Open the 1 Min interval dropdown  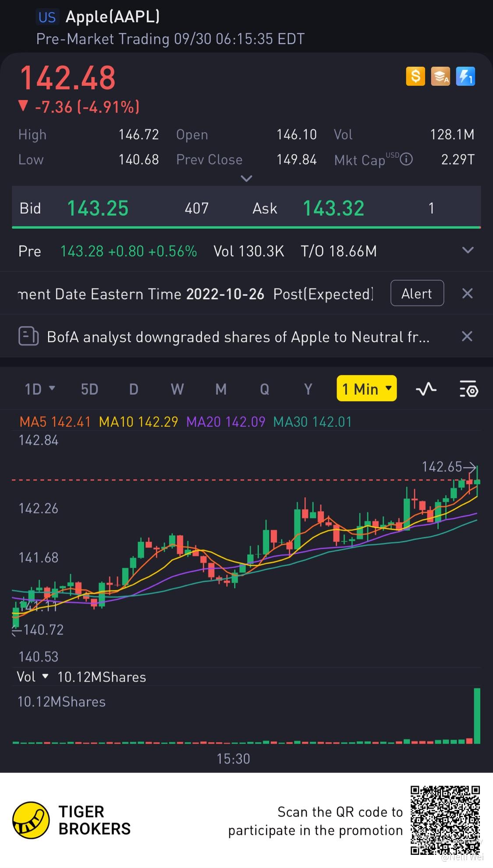pyautogui.click(x=367, y=388)
